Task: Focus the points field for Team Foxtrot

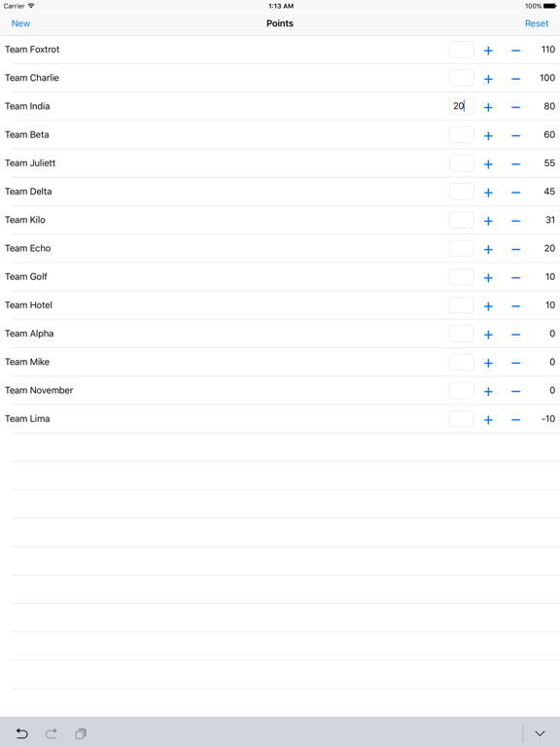Action: coord(462,50)
